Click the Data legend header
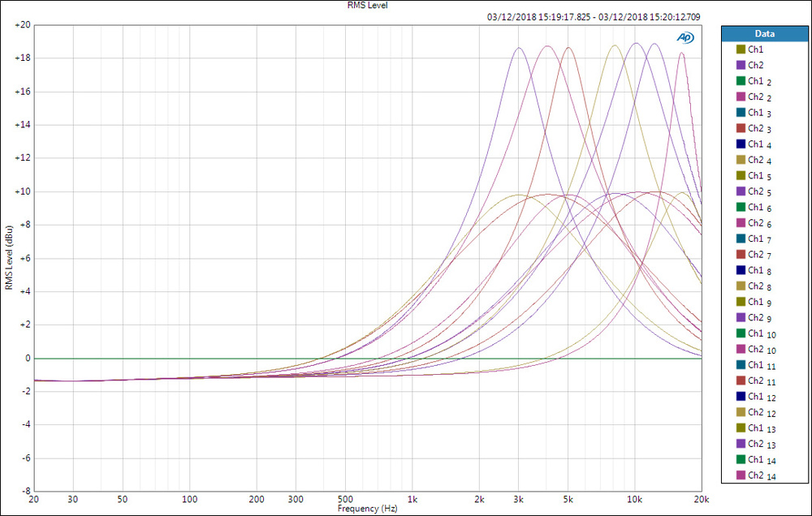Viewport: 812px width, 516px height. 763,34
